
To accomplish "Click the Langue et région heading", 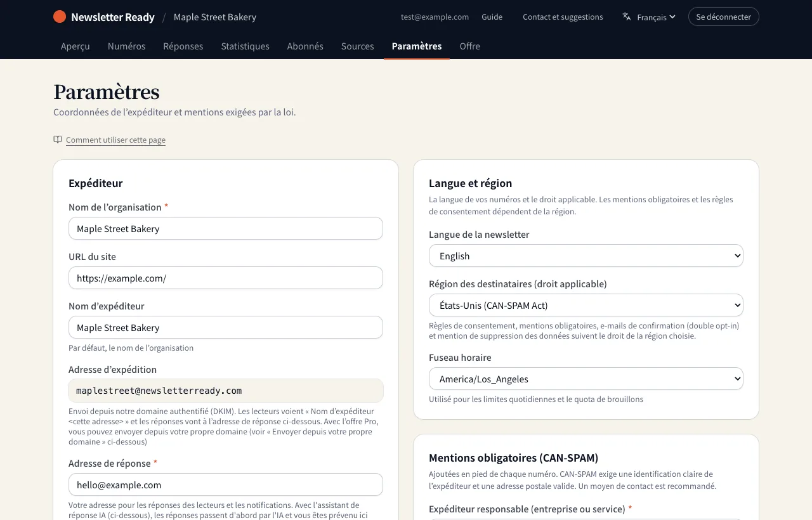I will 471,183.
